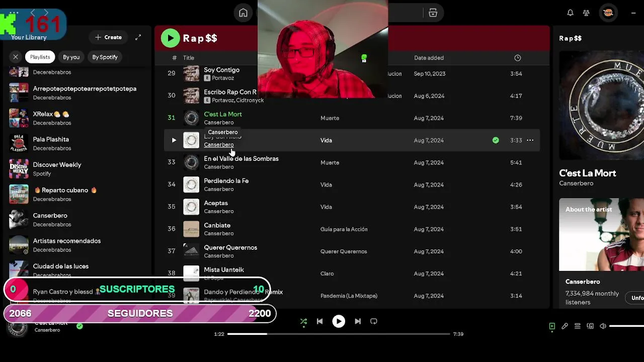The width and height of the screenshot is (644, 362).
Task: Expand Your Library to full view
Action: coord(138,37)
